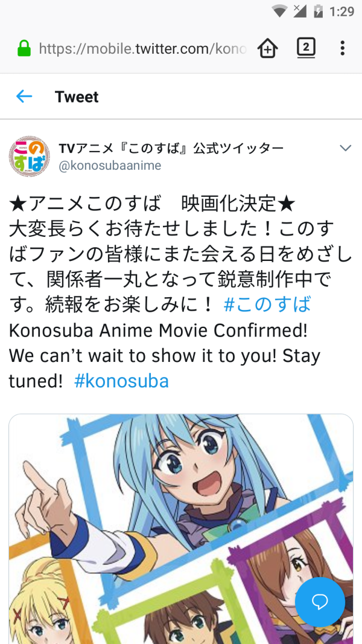Image resolution: width=362 pixels, height=644 pixels.
Task: Tap the 1:29 clock in status bar
Action: tap(341, 11)
